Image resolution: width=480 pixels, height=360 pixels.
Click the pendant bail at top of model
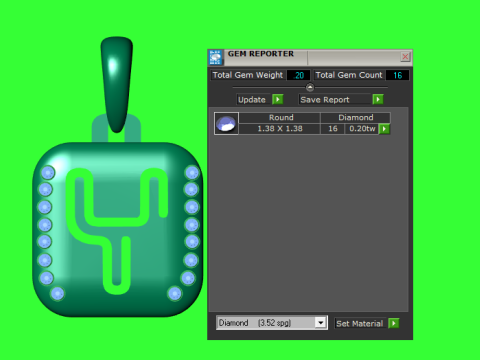click(117, 84)
